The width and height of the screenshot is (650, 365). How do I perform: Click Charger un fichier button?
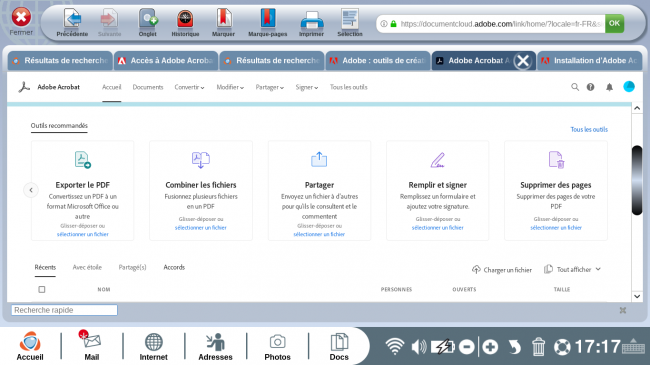pos(502,270)
